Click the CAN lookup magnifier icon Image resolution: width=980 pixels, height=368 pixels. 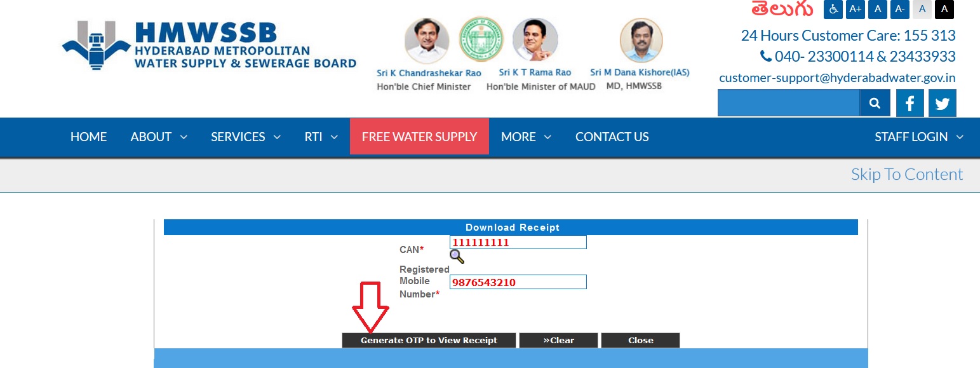pyautogui.click(x=457, y=256)
